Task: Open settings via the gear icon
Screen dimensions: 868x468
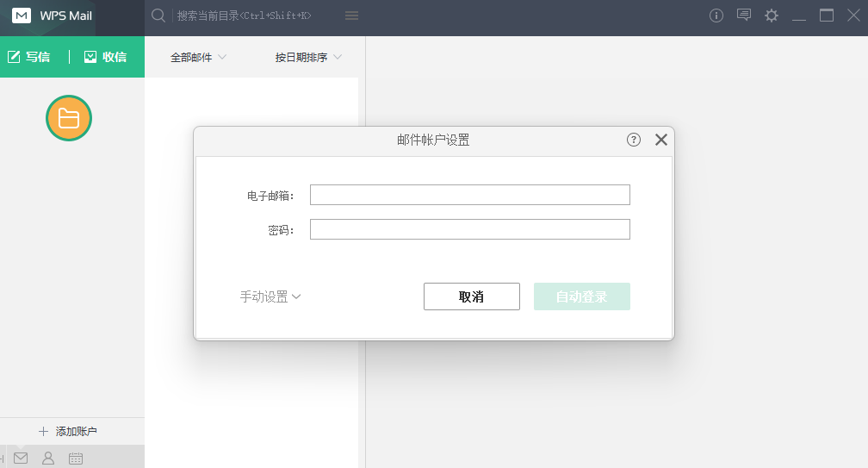Action: [772, 16]
